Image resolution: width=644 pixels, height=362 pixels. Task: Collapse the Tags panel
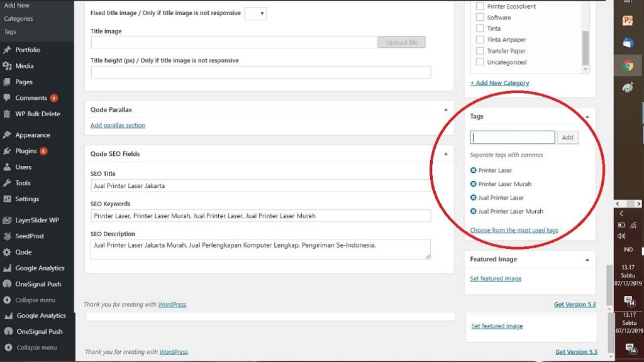(x=587, y=116)
